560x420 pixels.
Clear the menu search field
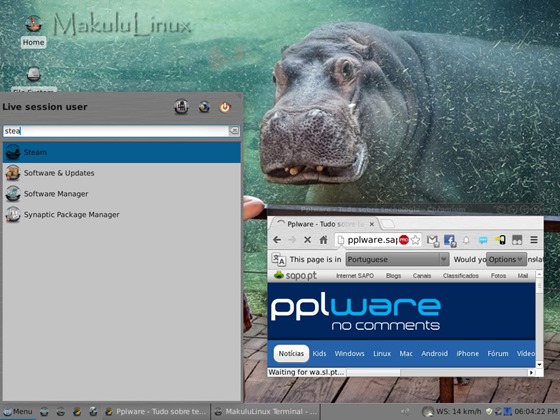234,131
